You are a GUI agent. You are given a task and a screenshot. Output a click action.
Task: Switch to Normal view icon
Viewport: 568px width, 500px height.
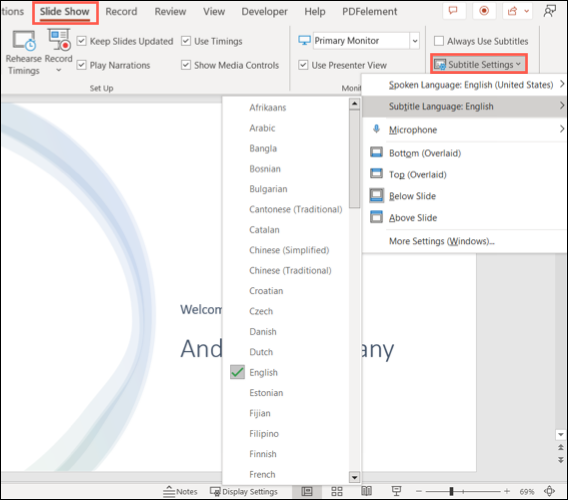[307, 491]
